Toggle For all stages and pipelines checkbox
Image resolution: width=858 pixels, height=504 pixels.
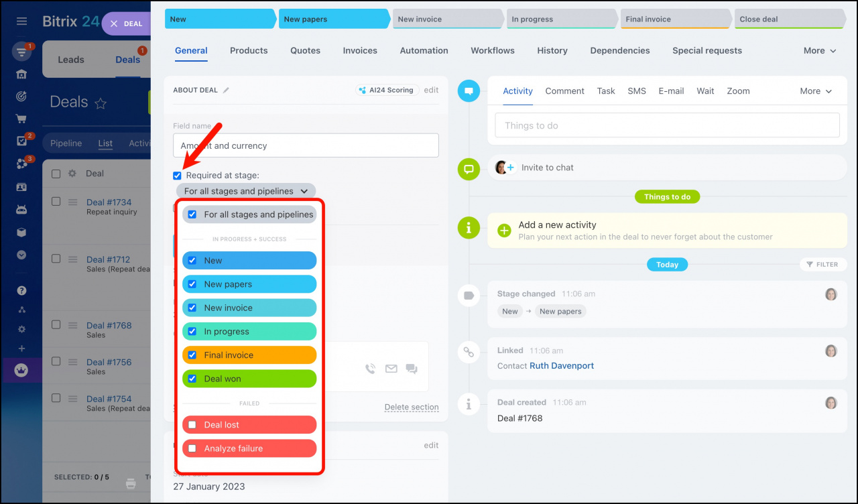coord(192,214)
